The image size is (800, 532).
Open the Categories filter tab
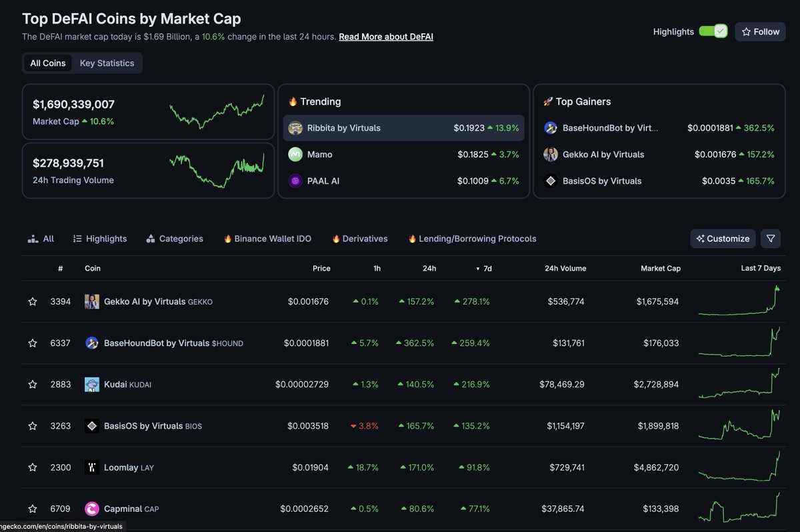pos(175,239)
